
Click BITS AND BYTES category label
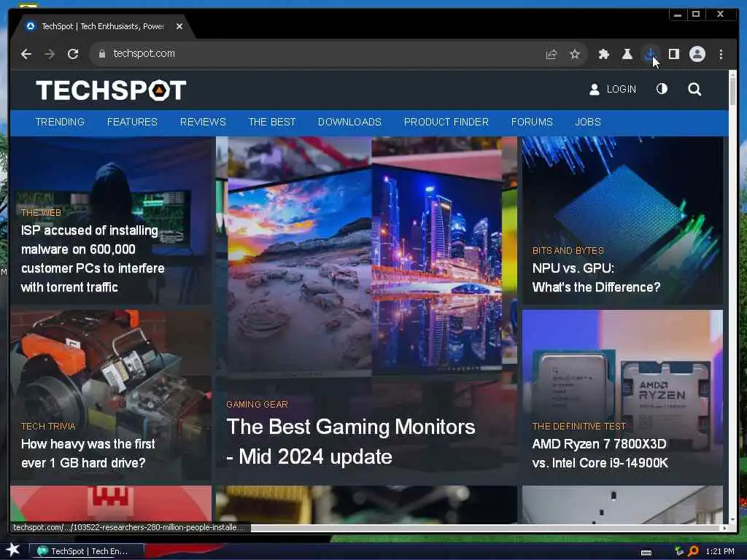point(568,251)
